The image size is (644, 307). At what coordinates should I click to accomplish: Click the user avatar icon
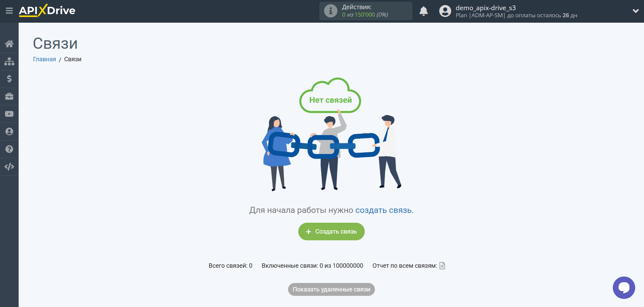[445, 11]
